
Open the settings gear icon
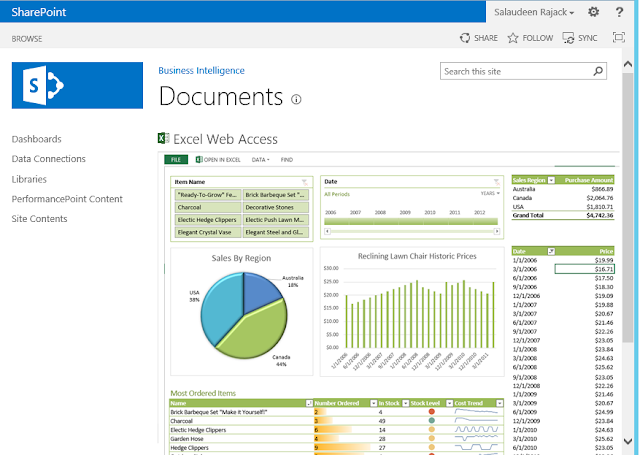(x=593, y=12)
